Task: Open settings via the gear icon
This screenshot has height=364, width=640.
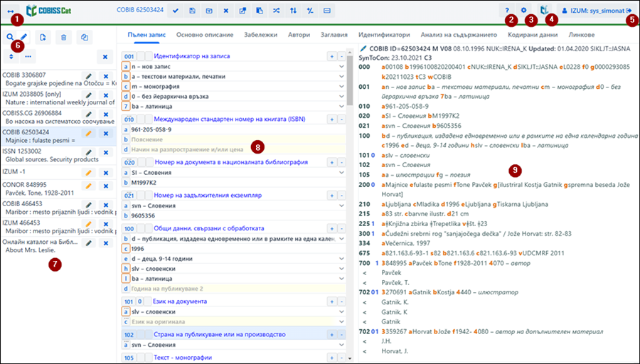Action: [523, 11]
